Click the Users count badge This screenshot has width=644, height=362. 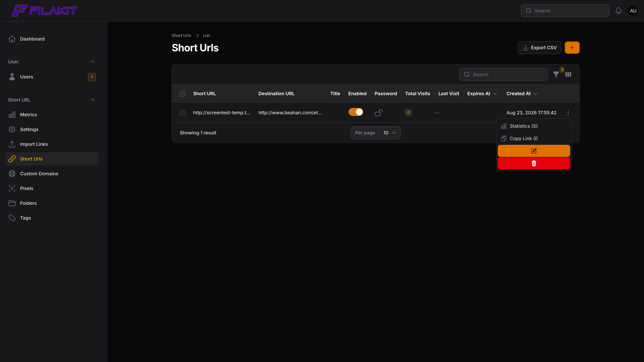(92, 77)
